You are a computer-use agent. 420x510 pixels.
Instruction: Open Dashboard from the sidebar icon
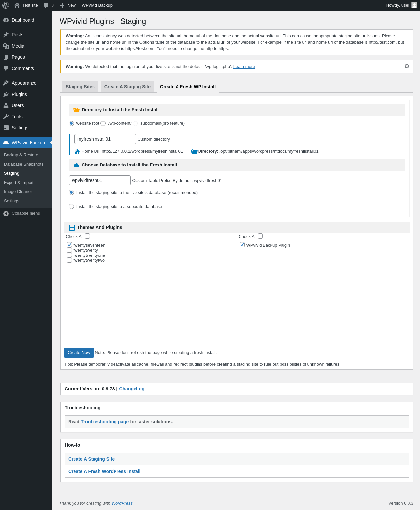[6, 20]
